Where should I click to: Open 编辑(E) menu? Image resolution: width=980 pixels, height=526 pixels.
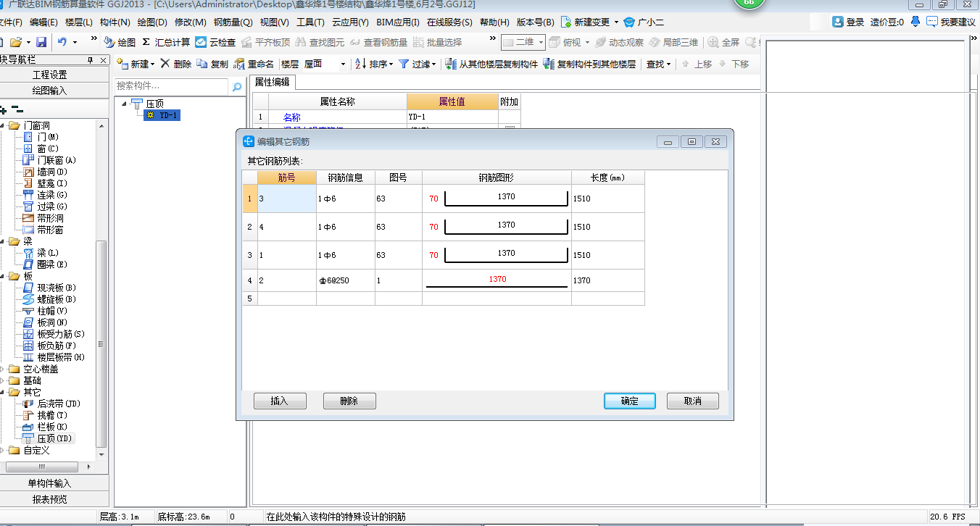[43, 22]
